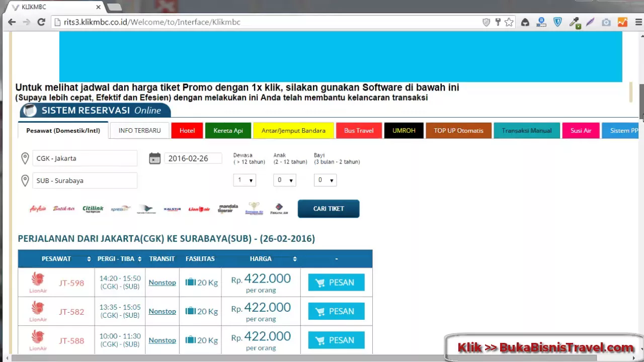
Task: Open the Chrome hamburger menu
Action: click(x=638, y=22)
